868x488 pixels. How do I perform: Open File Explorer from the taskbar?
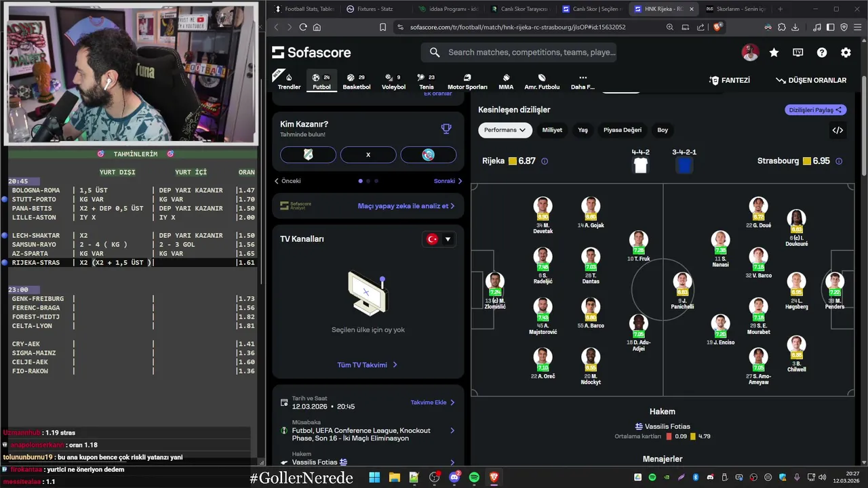tap(395, 477)
